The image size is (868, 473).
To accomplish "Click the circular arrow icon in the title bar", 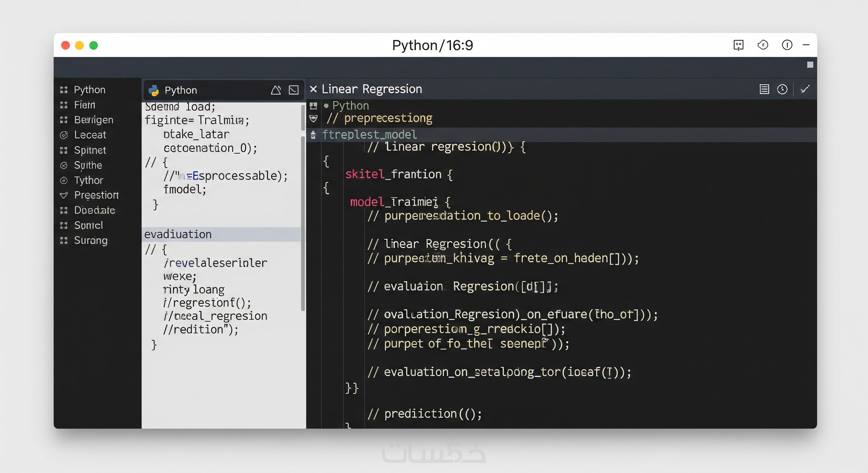I will point(763,45).
